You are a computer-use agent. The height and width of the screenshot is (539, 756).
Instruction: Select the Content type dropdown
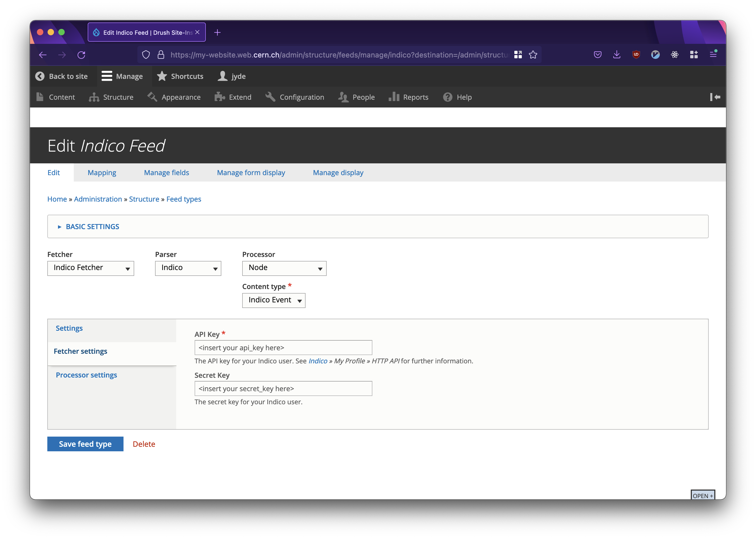[273, 300]
